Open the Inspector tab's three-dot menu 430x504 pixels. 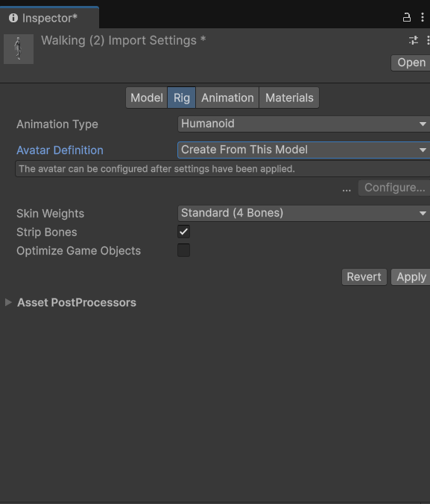[x=423, y=17]
